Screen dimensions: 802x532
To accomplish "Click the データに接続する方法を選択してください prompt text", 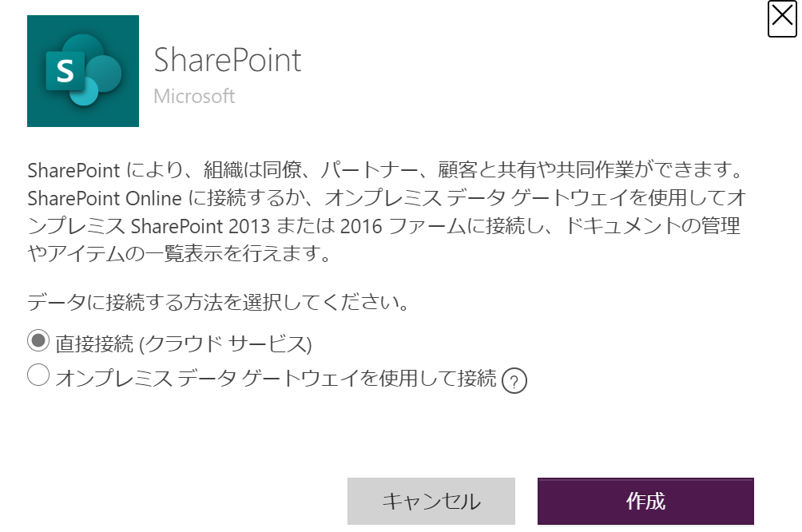I will 218,302.
